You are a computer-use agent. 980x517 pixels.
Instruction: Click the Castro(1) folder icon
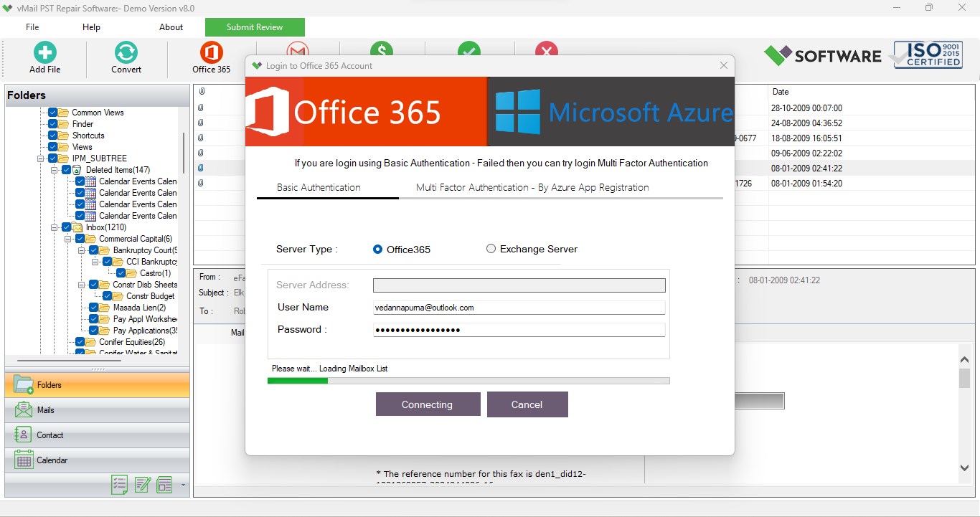(132, 273)
